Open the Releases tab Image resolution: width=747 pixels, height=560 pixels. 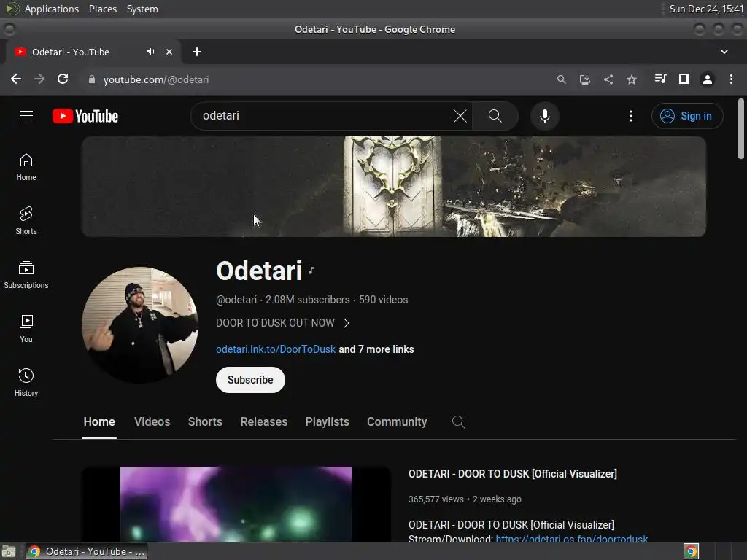264,422
